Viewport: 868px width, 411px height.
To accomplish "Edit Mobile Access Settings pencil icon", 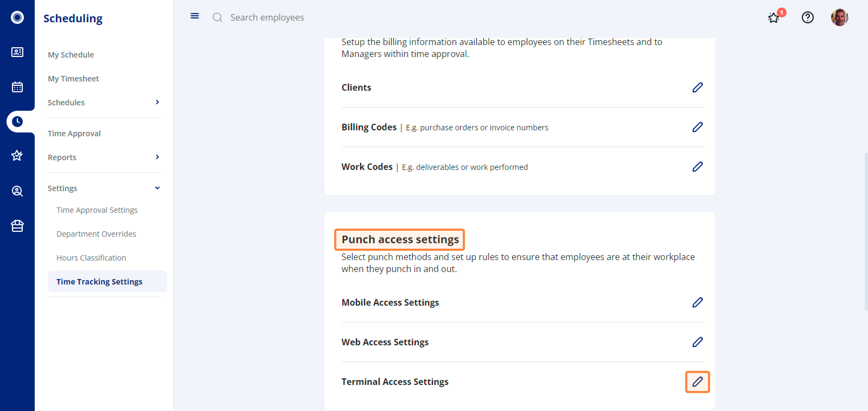I will pos(697,302).
